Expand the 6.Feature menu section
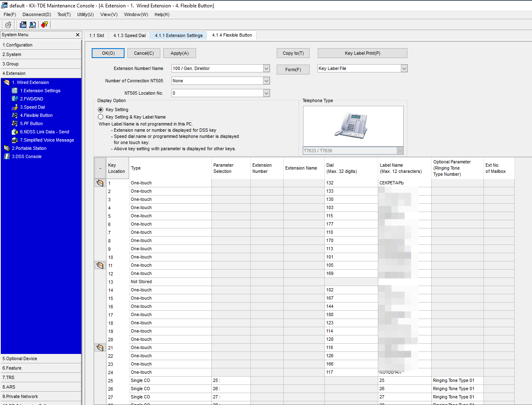 pos(41,368)
